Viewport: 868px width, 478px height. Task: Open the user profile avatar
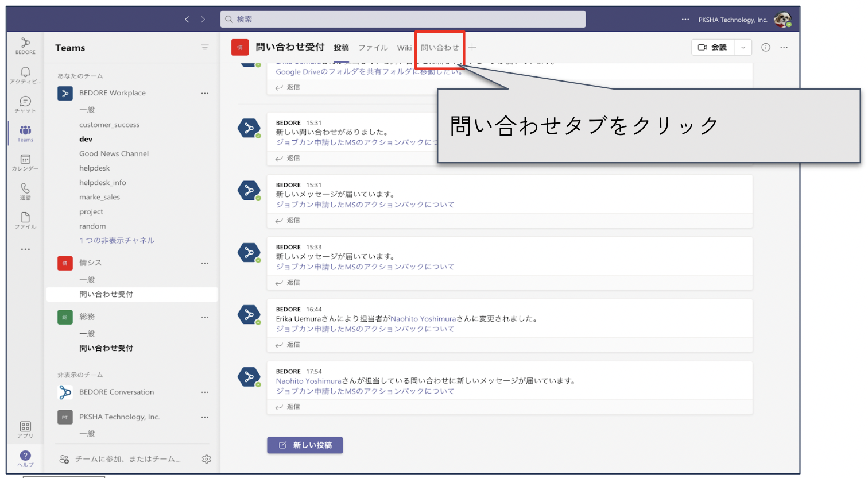point(782,19)
